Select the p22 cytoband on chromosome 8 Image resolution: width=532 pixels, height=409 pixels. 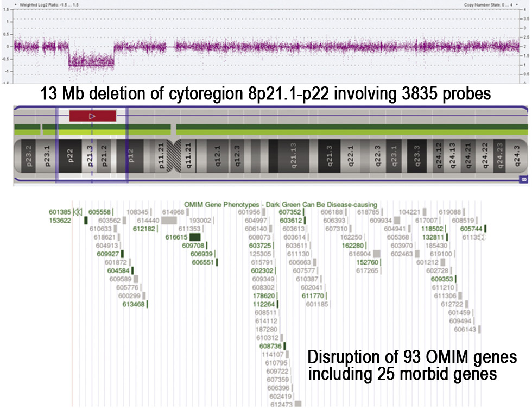70,156
